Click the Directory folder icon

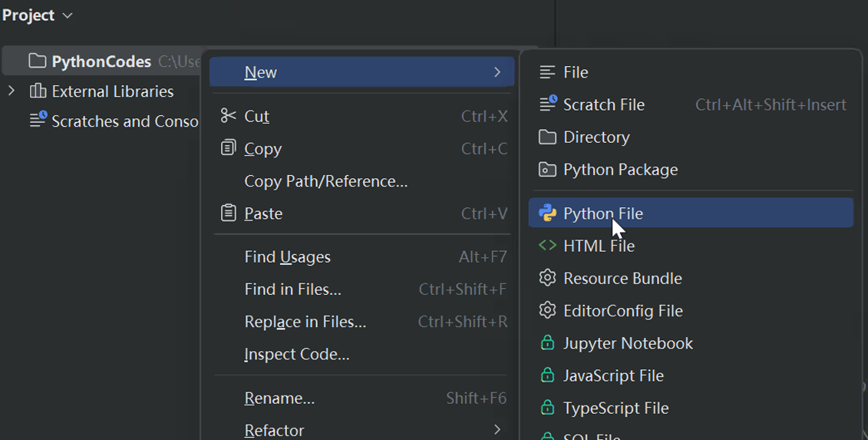coord(547,137)
